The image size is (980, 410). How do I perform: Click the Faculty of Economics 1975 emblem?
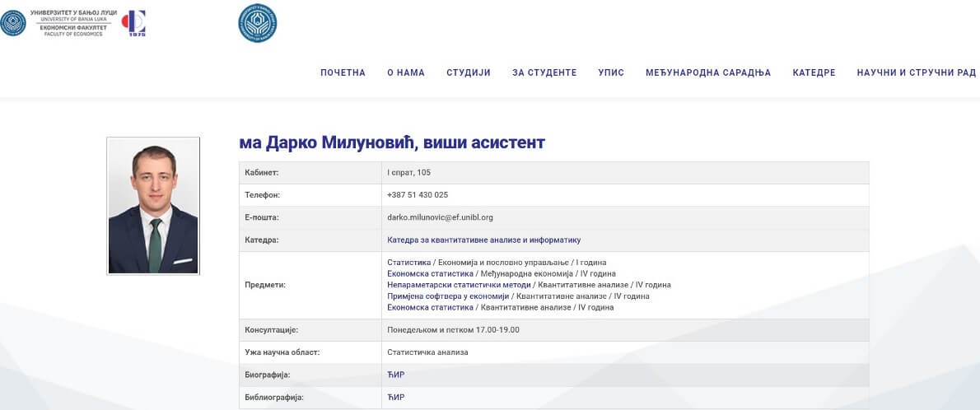[x=133, y=23]
